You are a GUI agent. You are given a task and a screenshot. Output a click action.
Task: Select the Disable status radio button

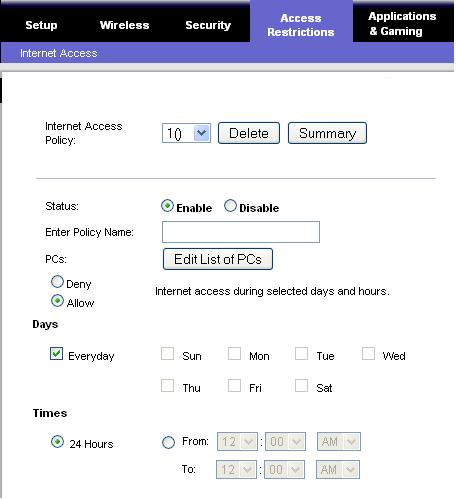(230, 206)
